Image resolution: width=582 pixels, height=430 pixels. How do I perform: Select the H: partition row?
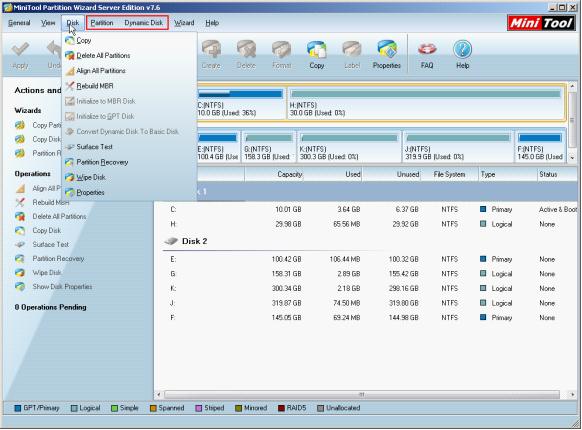(367, 224)
